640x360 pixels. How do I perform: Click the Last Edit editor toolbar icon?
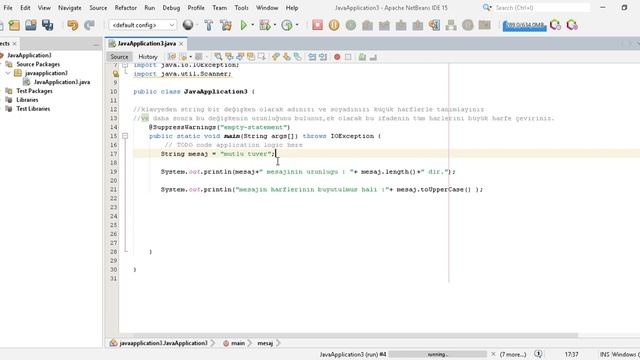point(172,57)
